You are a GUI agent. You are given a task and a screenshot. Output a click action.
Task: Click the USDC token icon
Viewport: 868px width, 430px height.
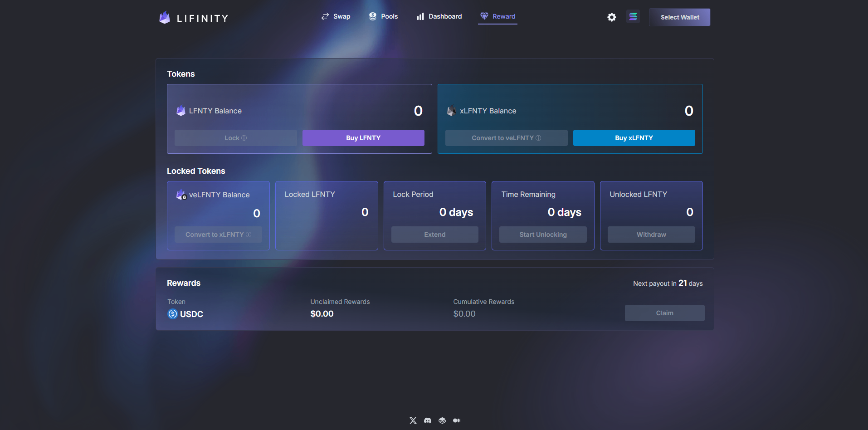click(173, 314)
